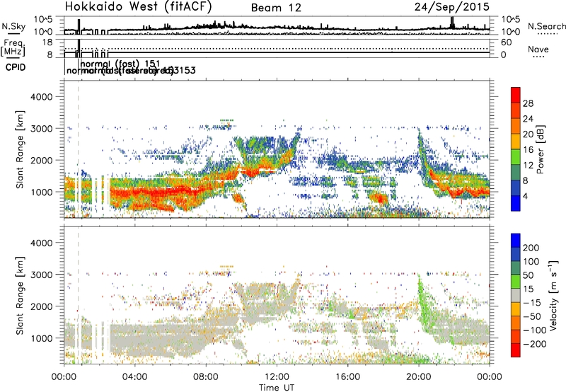Click the 'Velocity [m s-1]' colorbar title
Viewport: 566px width, 392px height.
553,296
